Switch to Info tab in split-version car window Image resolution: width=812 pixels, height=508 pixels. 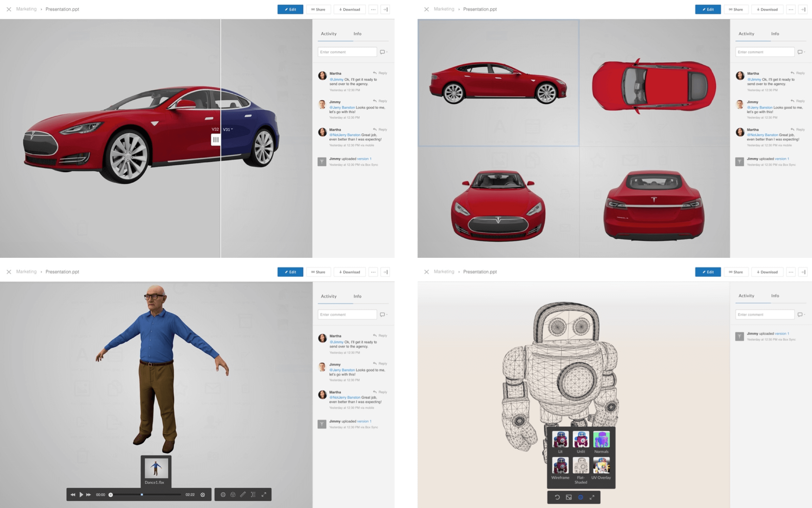click(357, 34)
